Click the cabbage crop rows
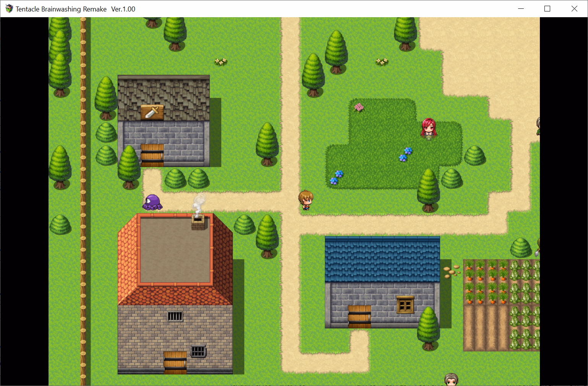588x386 pixels. (525, 305)
